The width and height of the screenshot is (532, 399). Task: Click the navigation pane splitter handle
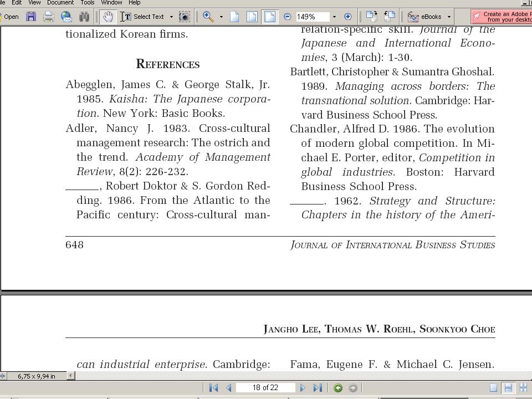point(3,376)
